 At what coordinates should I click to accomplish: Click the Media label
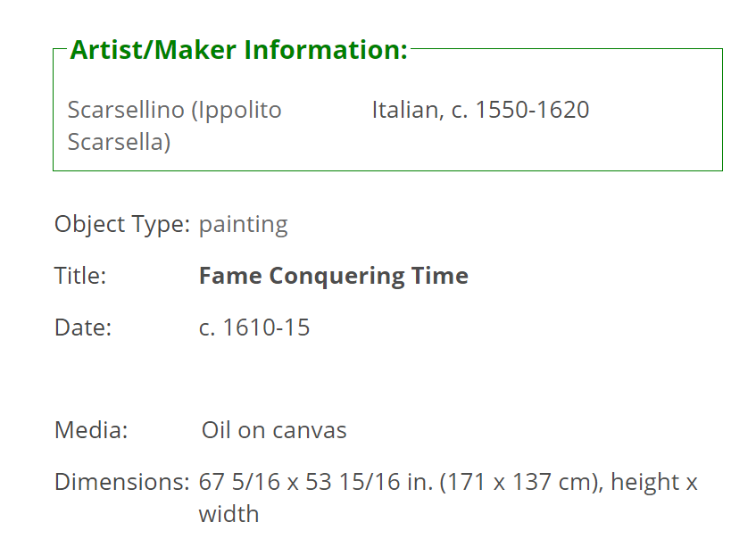pyautogui.click(x=91, y=430)
